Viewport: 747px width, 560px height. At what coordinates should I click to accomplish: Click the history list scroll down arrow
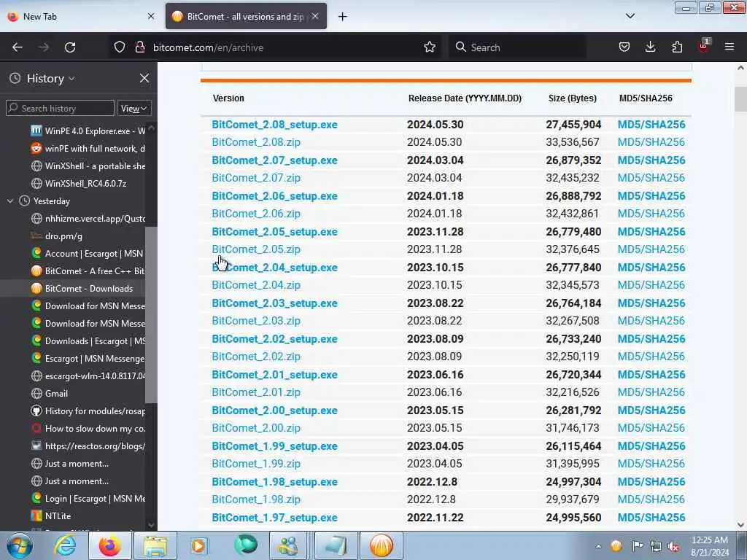click(x=151, y=525)
